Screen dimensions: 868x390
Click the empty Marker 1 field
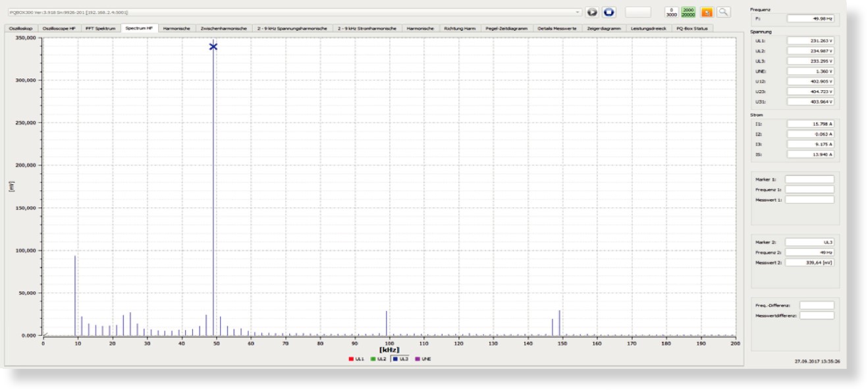tap(809, 179)
